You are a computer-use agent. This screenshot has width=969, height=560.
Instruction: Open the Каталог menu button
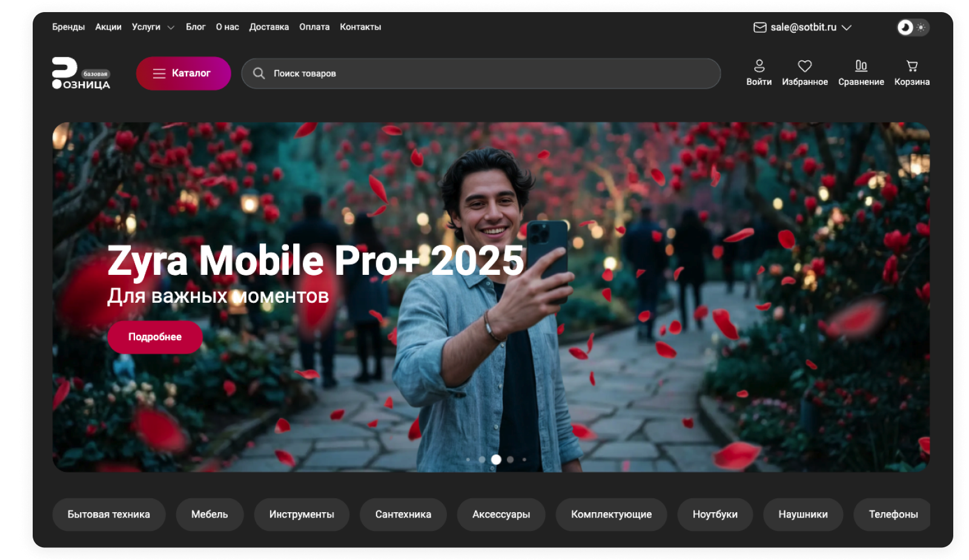[x=184, y=73]
